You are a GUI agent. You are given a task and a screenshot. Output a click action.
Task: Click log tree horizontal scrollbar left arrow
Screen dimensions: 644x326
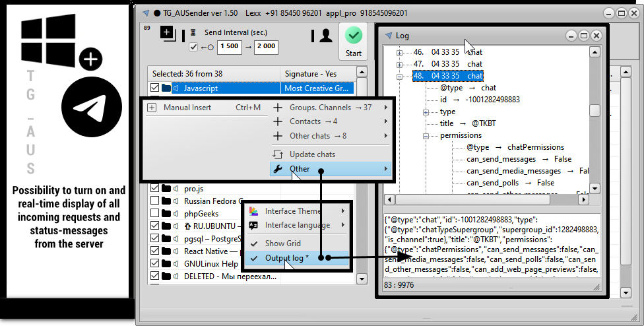(389, 199)
